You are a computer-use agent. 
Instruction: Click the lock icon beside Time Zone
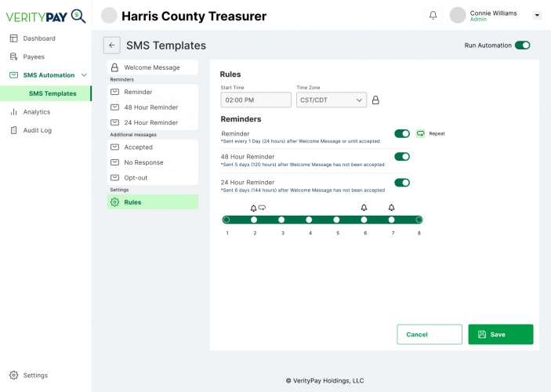pyautogui.click(x=375, y=100)
